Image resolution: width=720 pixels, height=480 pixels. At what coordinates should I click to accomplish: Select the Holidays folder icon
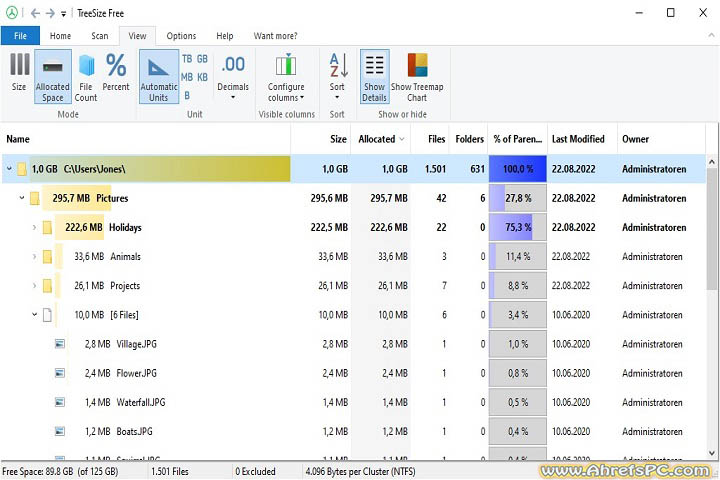click(x=47, y=227)
